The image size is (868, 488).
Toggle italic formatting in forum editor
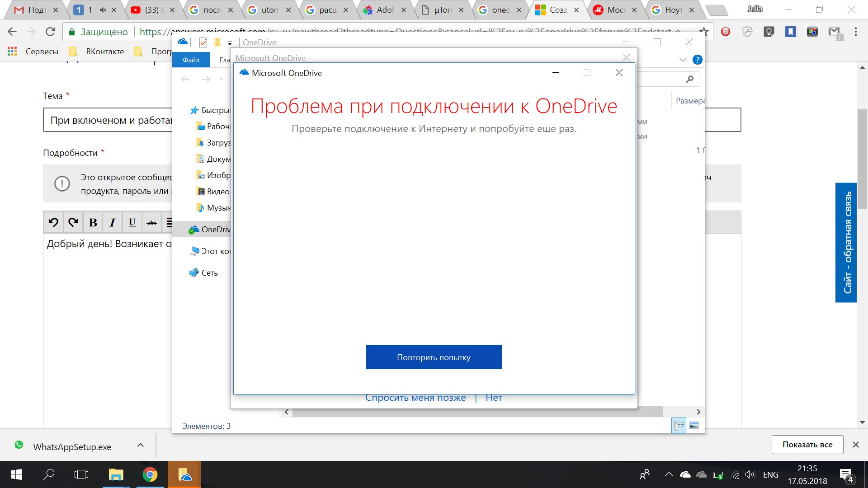(113, 222)
